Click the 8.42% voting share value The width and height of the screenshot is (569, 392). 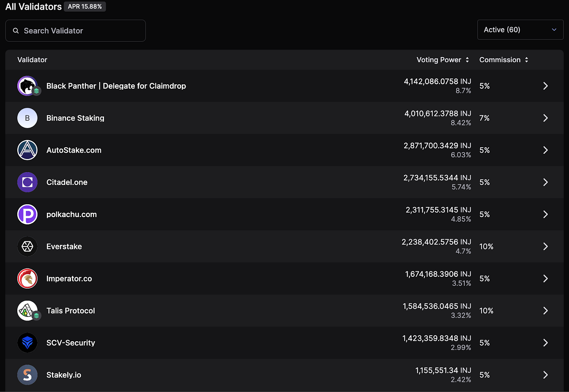[x=461, y=123]
